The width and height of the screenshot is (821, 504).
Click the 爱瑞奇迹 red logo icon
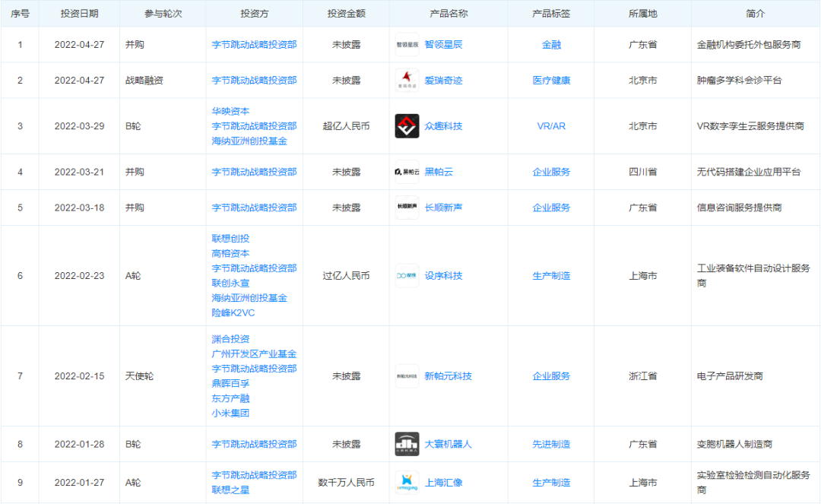[407, 81]
